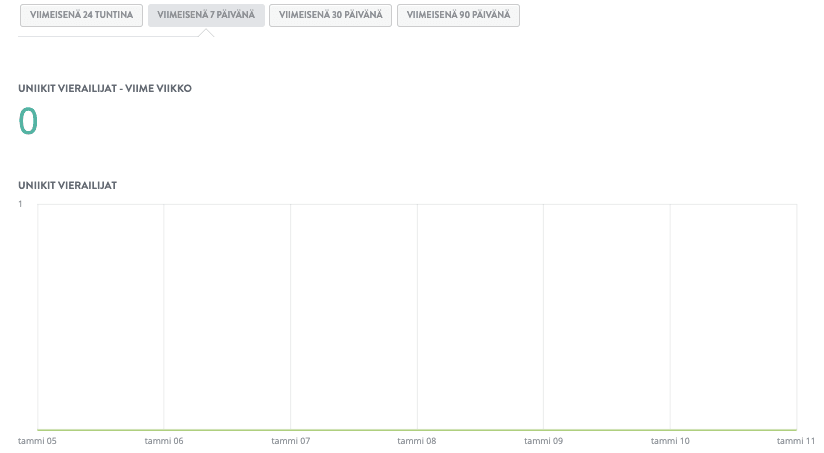Click the tammi 11 axis label

[796, 440]
